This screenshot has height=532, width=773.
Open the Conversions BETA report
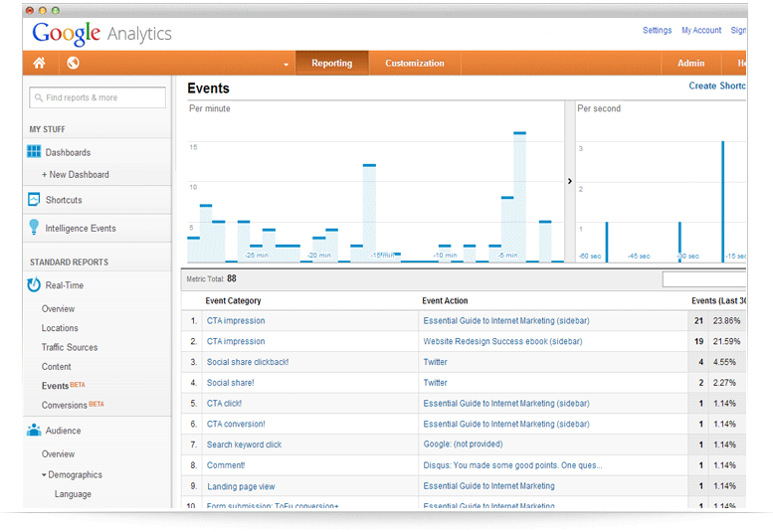pos(73,405)
